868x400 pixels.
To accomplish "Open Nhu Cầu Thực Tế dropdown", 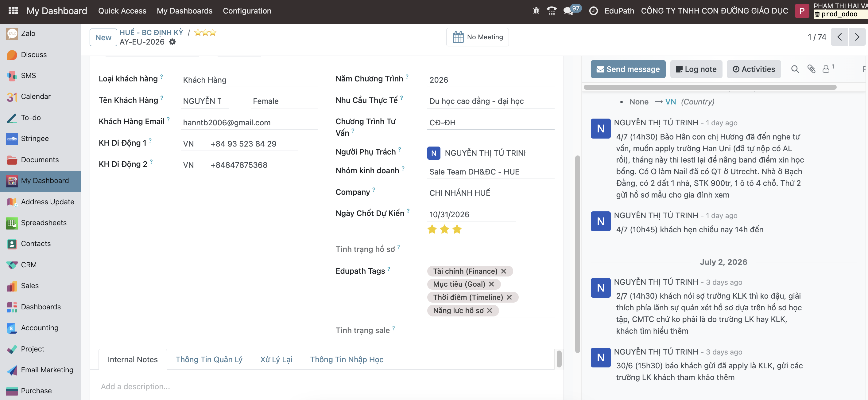I will (x=490, y=101).
